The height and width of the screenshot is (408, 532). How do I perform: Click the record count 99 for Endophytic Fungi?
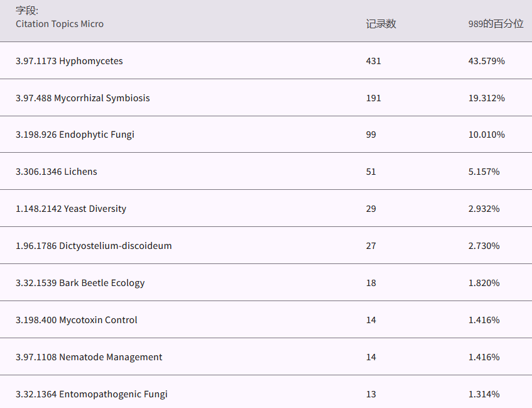point(371,135)
